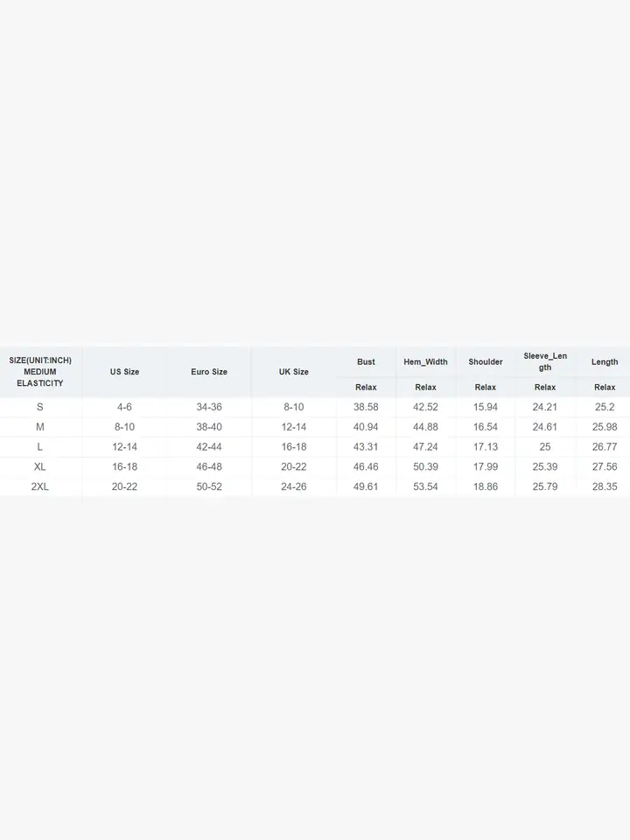Viewport: 630px width, 840px height.
Task: Select the XL row label
Action: [39, 466]
